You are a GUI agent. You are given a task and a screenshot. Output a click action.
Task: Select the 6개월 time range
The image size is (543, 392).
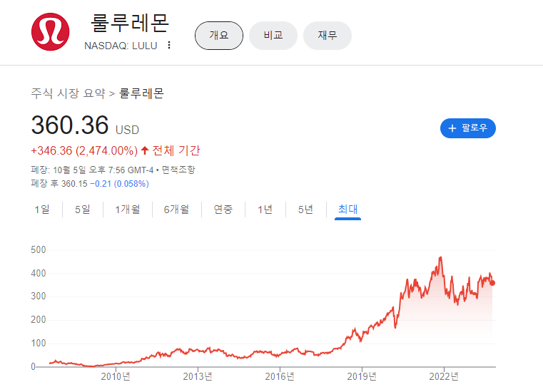click(176, 210)
